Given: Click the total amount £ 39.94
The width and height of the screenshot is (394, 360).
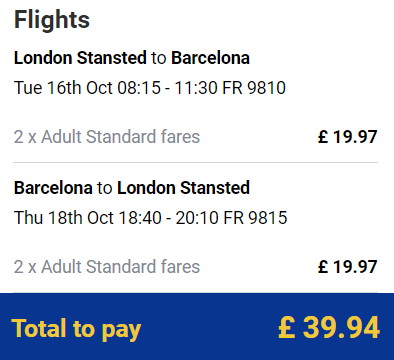Looking at the screenshot, I should pyautogui.click(x=329, y=327).
